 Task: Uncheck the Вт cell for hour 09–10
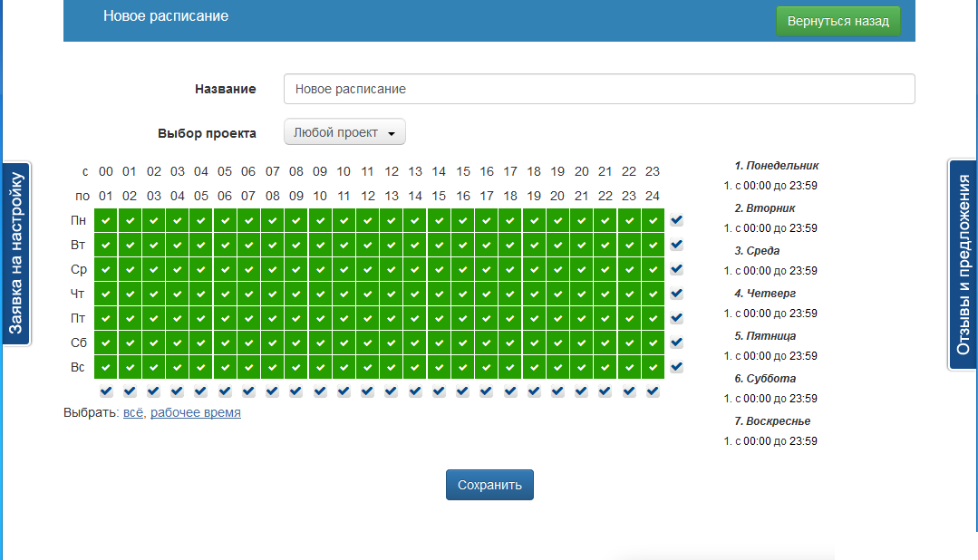click(320, 245)
